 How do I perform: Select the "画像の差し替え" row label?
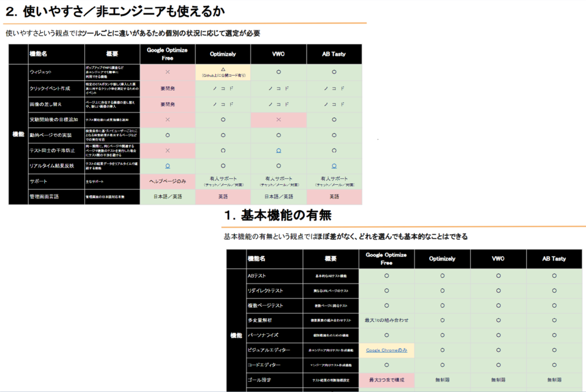(x=45, y=104)
